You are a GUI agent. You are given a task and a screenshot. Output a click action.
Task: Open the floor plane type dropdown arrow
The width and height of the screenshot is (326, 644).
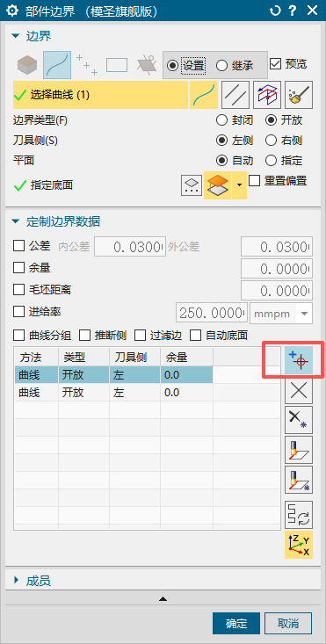(x=239, y=185)
